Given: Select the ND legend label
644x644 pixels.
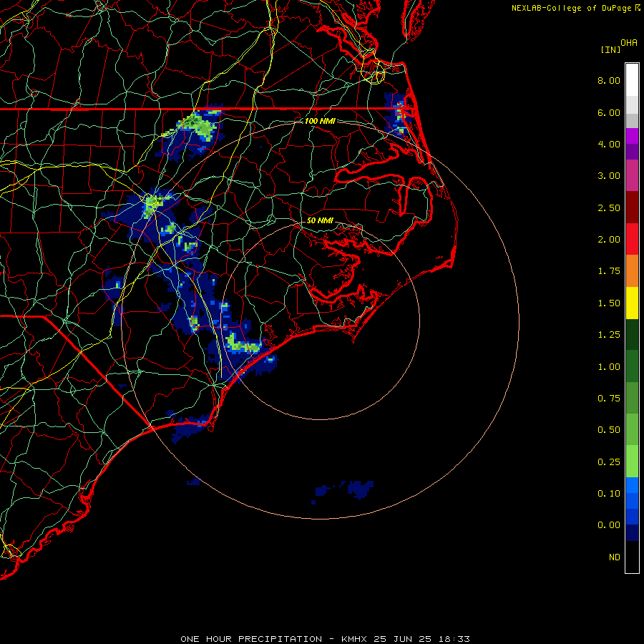Looking at the screenshot, I should pos(615,557).
